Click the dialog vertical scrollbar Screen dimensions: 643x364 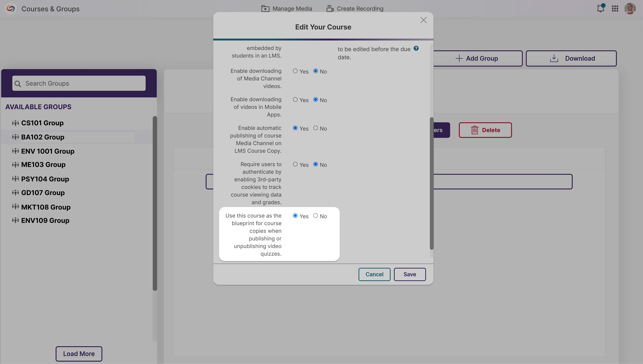point(431,183)
